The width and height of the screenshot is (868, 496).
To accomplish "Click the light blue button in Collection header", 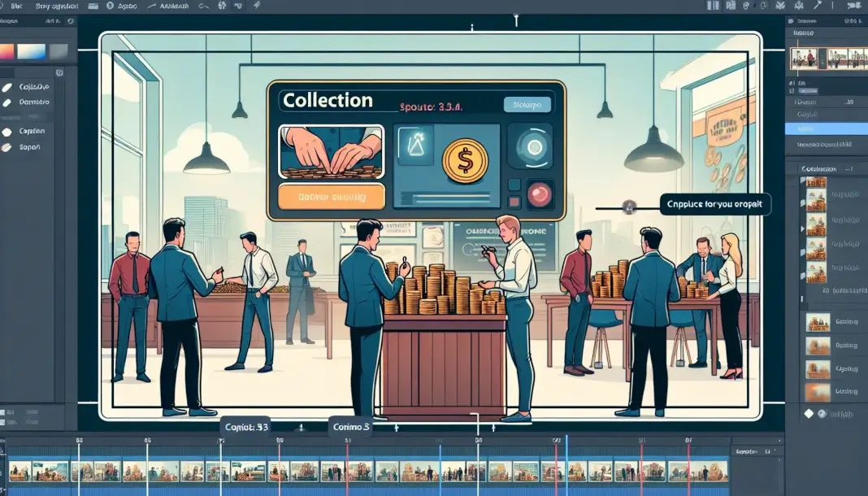I will pyautogui.click(x=527, y=104).
